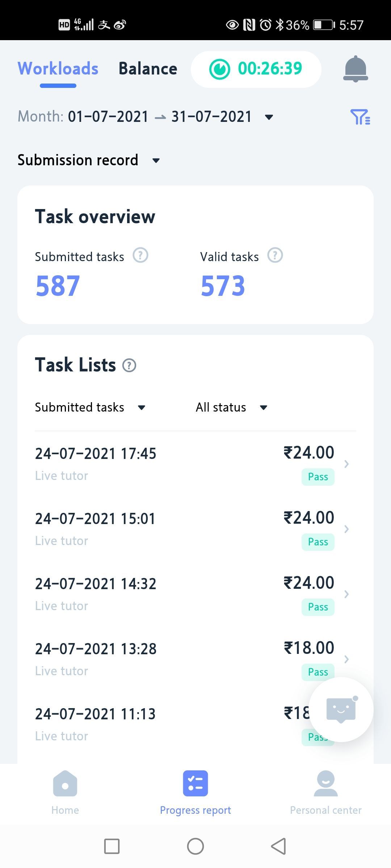This screenshot has height=868, width=391.
Task: Tap the help icon beside Valid tasks
Action: [x=275, y=255]
